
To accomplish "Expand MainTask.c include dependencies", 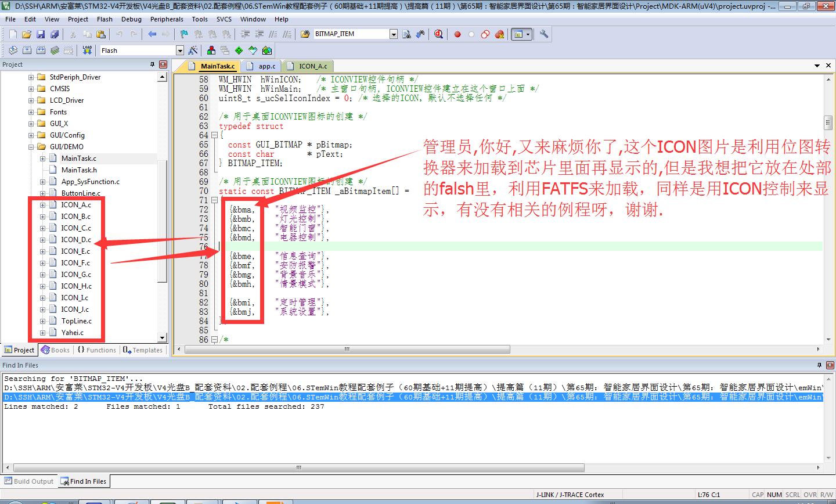I will (42, 159).
